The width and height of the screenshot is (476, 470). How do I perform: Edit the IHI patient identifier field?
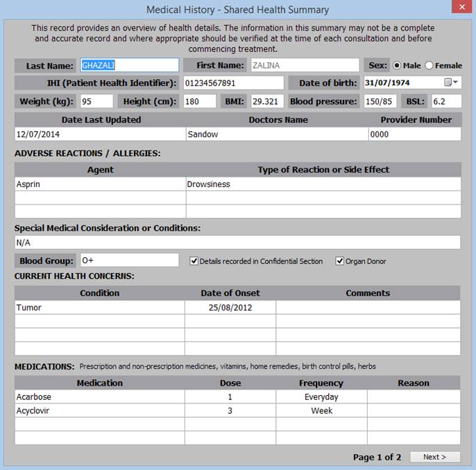click(233, 83)
